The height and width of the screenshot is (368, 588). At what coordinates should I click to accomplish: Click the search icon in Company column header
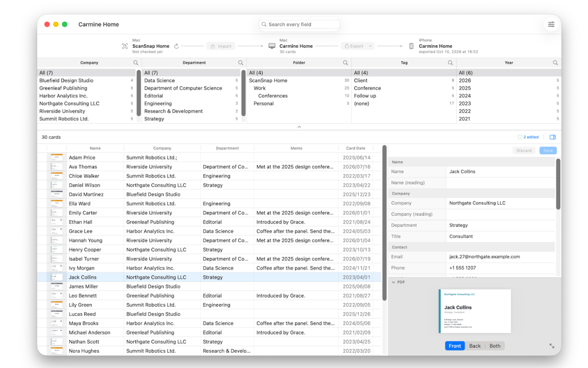click(x=136, y=63)
